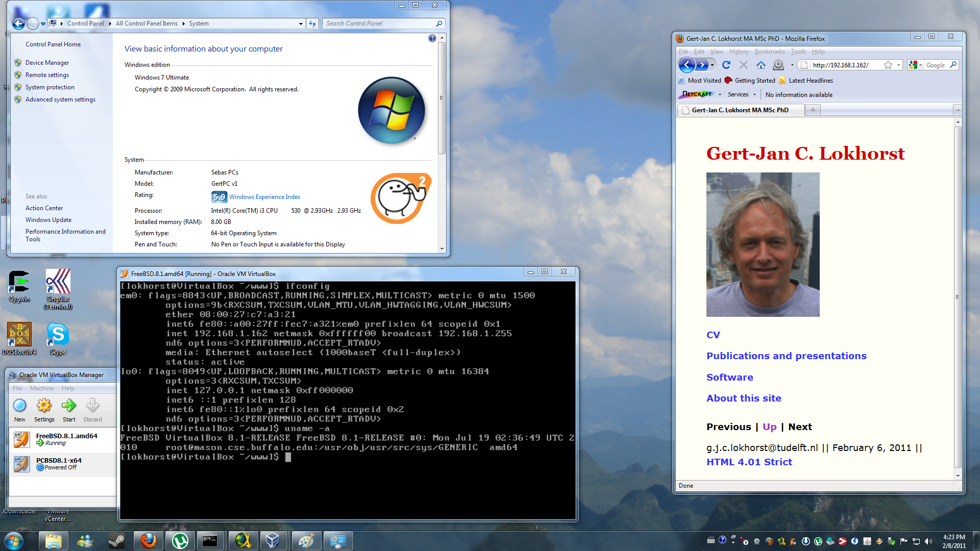Screen dimensions: 980x551
Task: Click the refresh button beside Control Panel address
Action: [312, 23]
